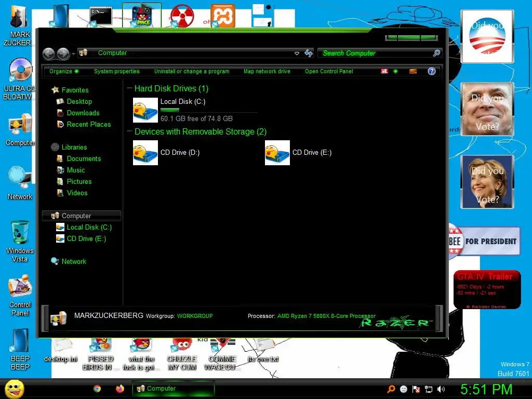This screenshot has height=399, width=532.
Task: Select CD Drive (E:) icon in main pane
Action: (277, 153)
